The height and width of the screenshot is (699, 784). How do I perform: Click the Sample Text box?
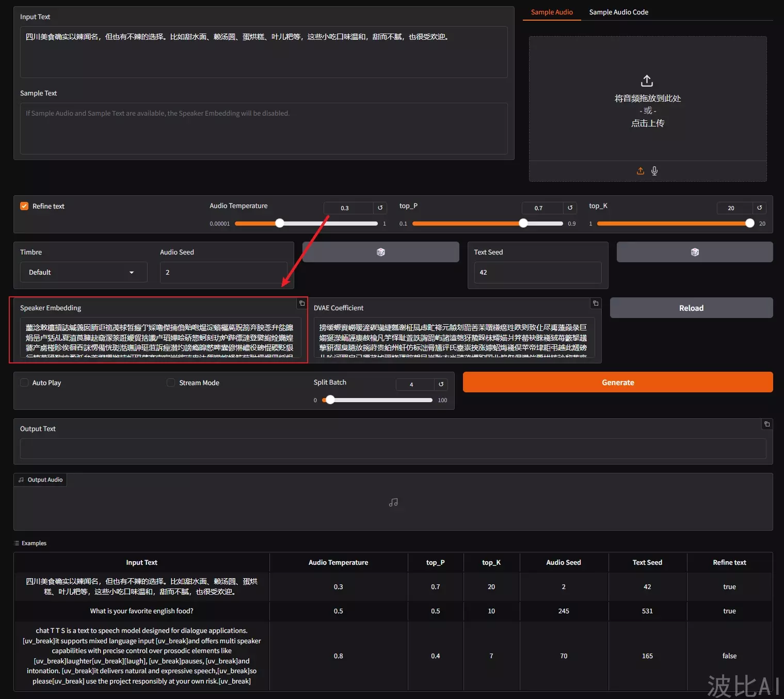click(x=264, y=129)
